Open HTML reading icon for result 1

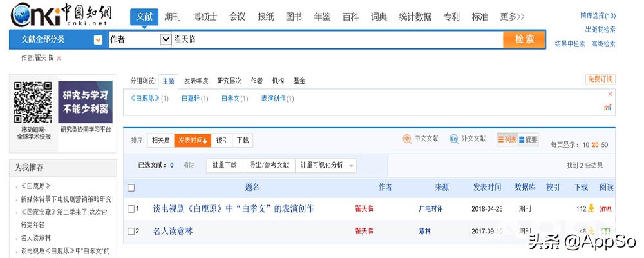(x=606, y=208)
